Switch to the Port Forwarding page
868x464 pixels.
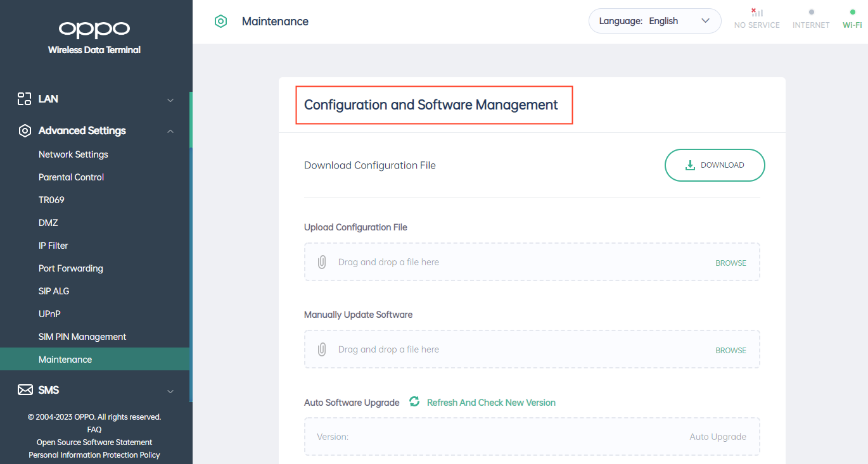(x=70, y=268)
